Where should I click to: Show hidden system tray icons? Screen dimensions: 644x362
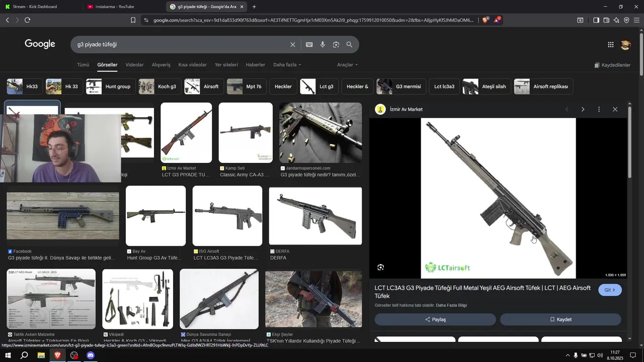tap(568, 355)
